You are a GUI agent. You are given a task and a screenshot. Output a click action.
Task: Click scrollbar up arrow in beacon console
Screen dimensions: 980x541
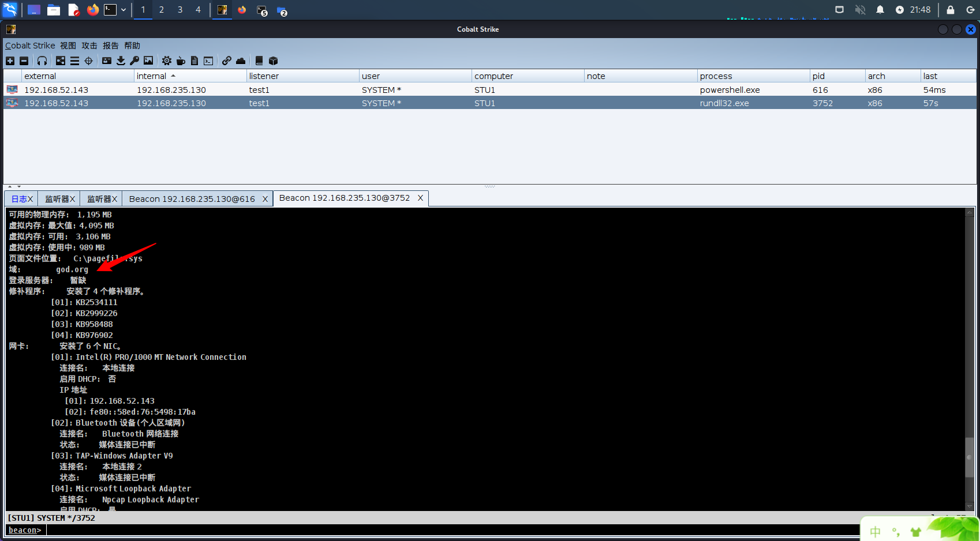970,213
